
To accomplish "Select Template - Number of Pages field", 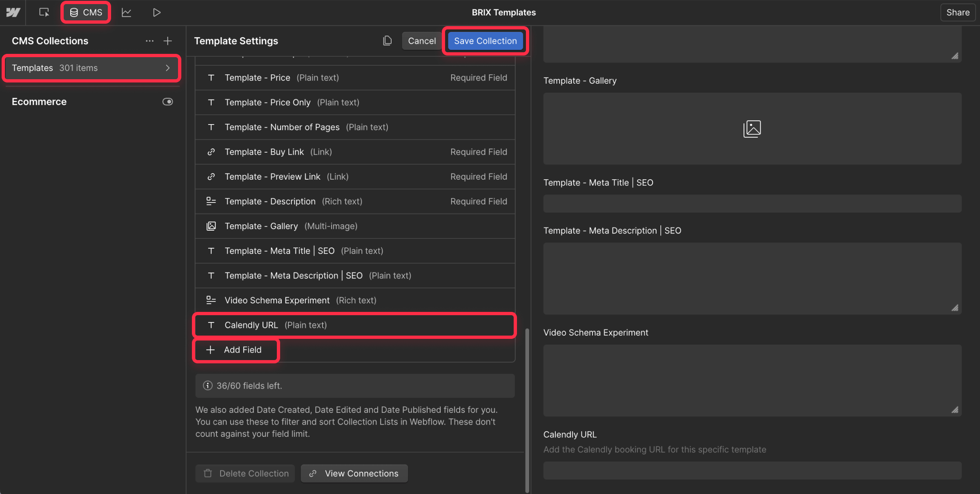I will click(x=355, y=127).
